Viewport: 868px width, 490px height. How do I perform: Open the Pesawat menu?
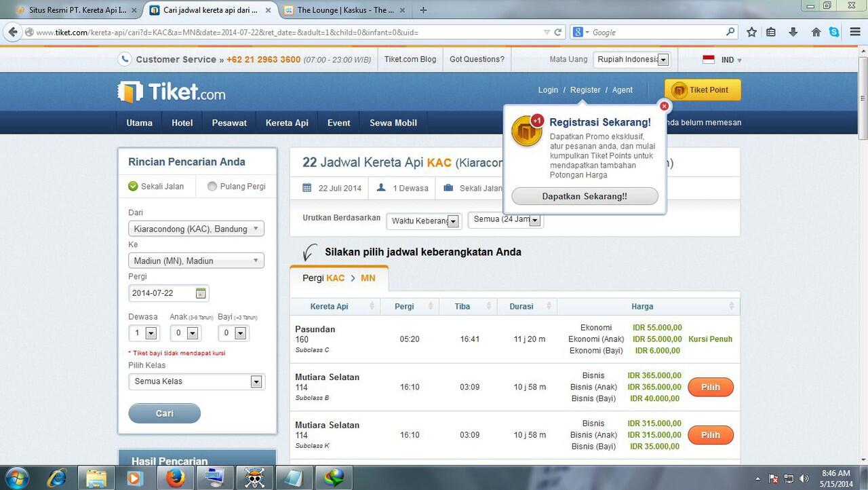click(229, 123)
